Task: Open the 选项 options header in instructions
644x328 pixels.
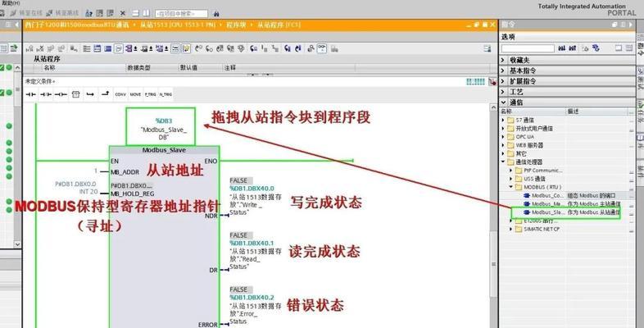Action: 508,37
